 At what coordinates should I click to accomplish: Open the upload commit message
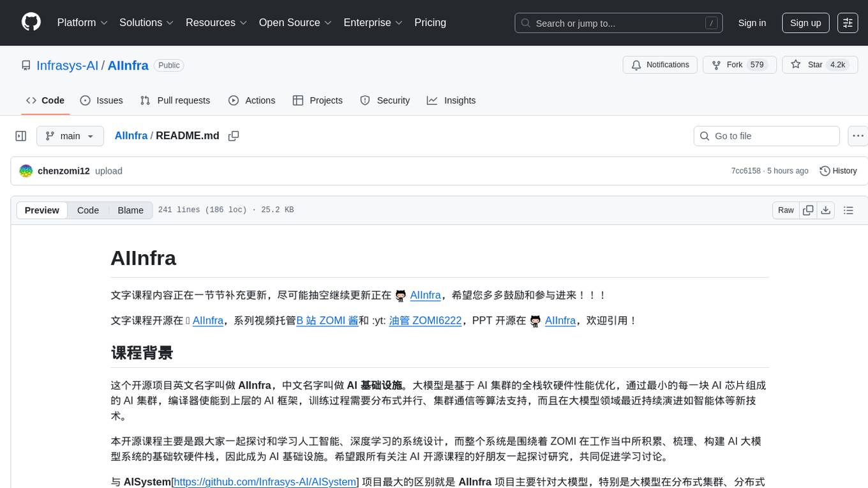(108, 171)
